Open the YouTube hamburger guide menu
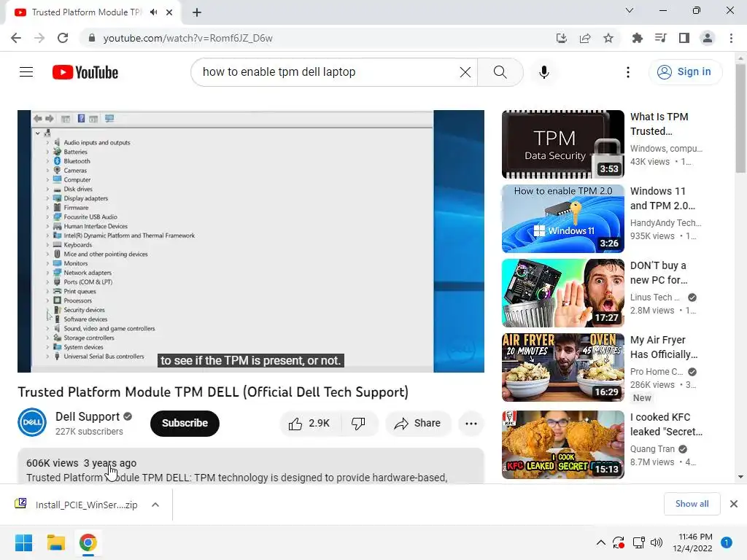 point(26,72)
